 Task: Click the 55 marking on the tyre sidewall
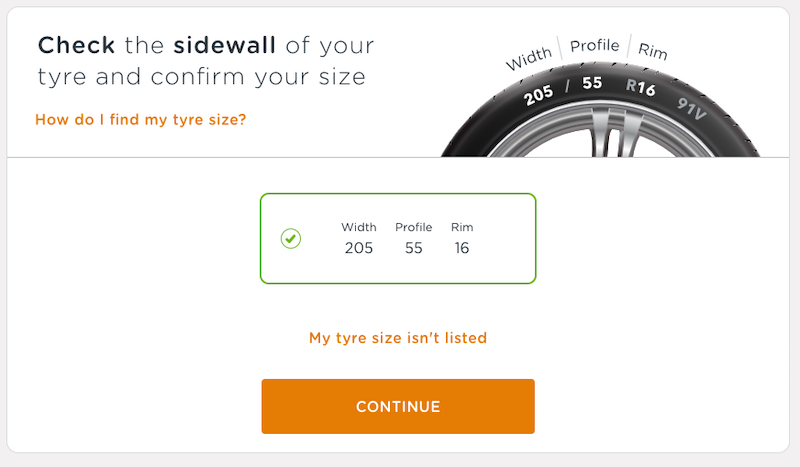pos(592,83)
